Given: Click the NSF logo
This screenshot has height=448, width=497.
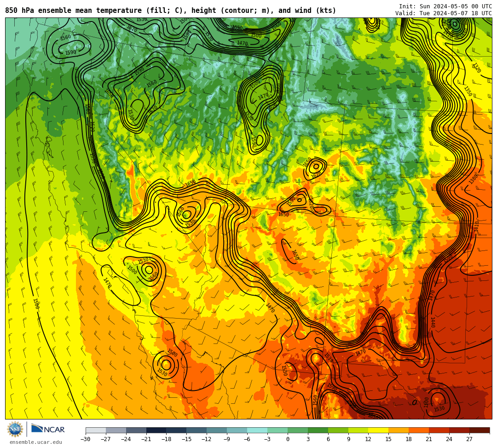Looking at the screenshot, I should tap(15, 430).
